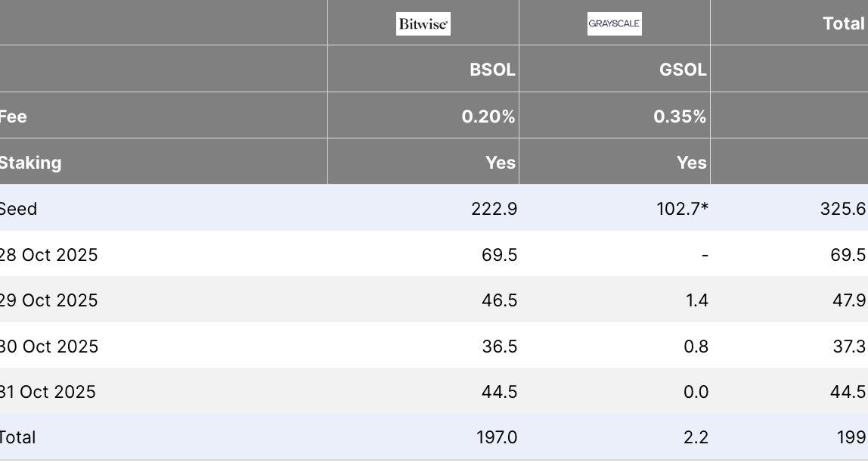Click GSOL value 1.4 for 29 Oct
This screenshot has height=463, width=868.
pos(696,300)
